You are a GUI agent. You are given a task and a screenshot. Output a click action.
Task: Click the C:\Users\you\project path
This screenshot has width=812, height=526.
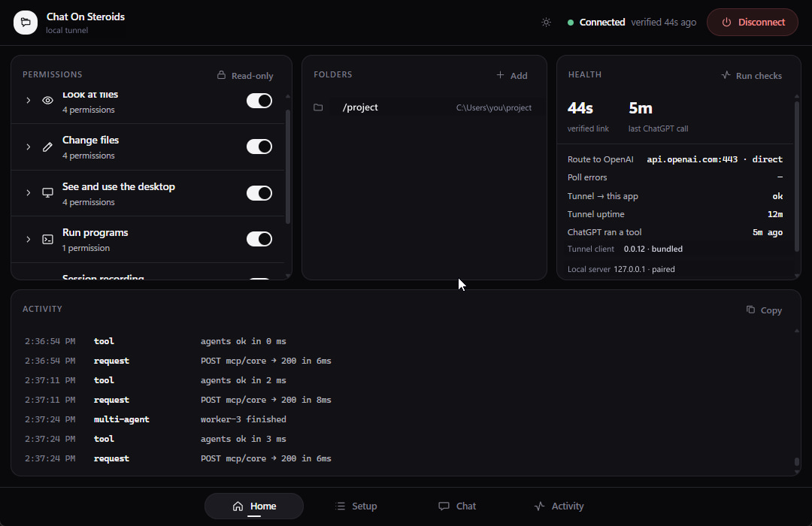pos(493,107)
